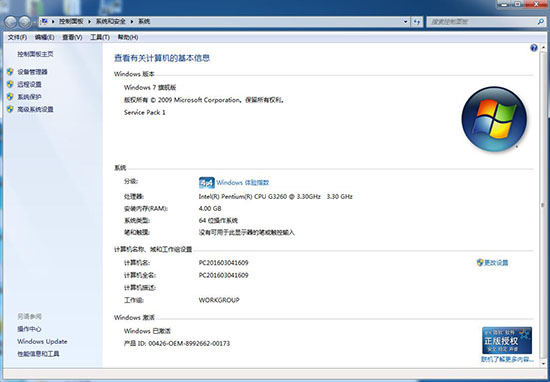The image size is (550, 382).
Task: Open the blue help question mark icon
Action: pos(534,48)
